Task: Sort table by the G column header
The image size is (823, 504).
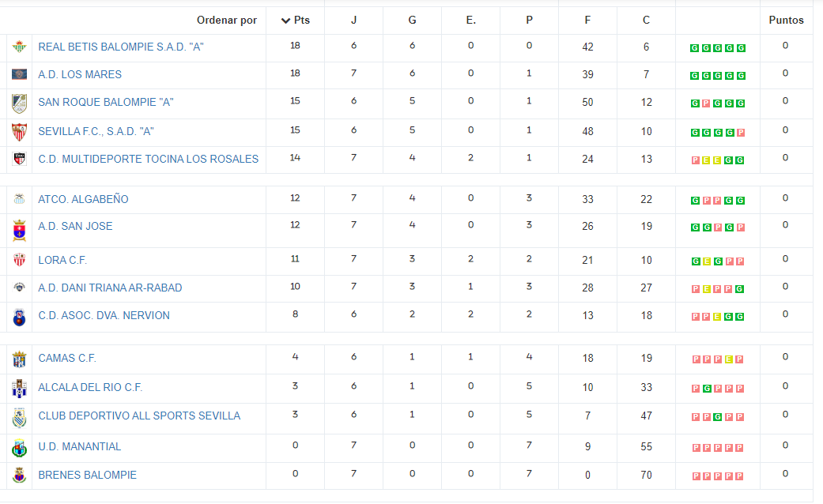Action: (x=412, y=20)
